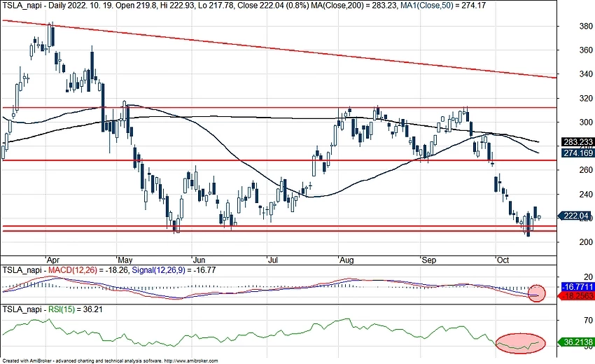
Task: Select the 320 price axis label
Action: tap(586, 98)
